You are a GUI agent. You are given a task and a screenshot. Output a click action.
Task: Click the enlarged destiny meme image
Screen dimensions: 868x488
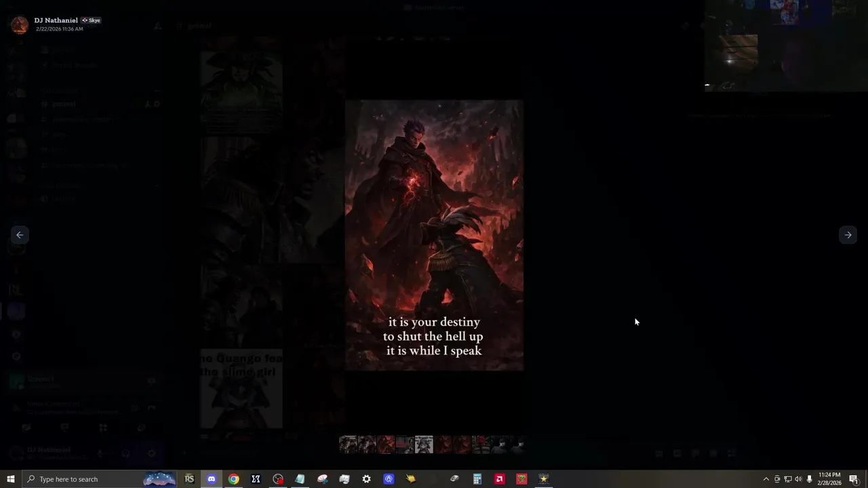coord(434,235)
